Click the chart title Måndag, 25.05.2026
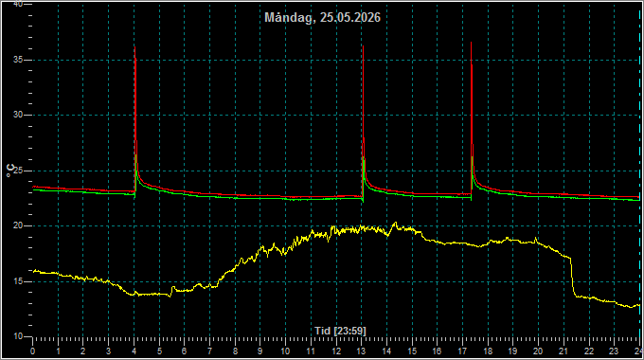This screenshot has height=360, width=644. 322,17
